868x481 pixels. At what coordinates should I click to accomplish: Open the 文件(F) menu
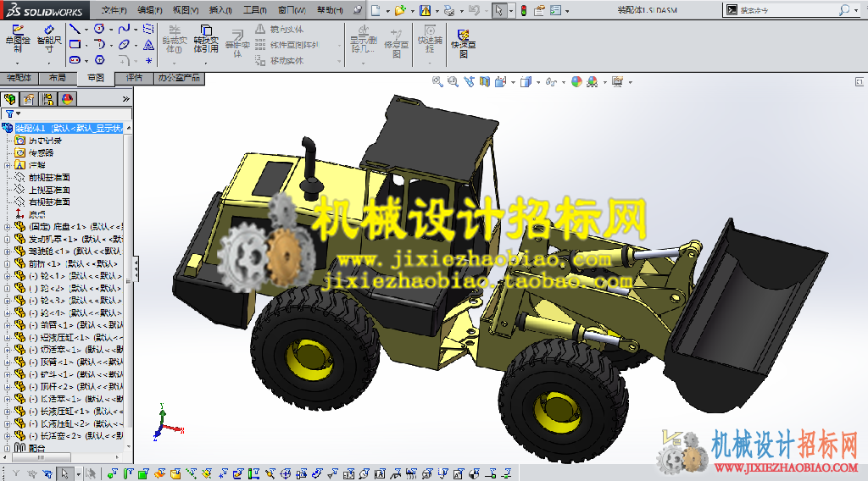[x=114, y=10]
